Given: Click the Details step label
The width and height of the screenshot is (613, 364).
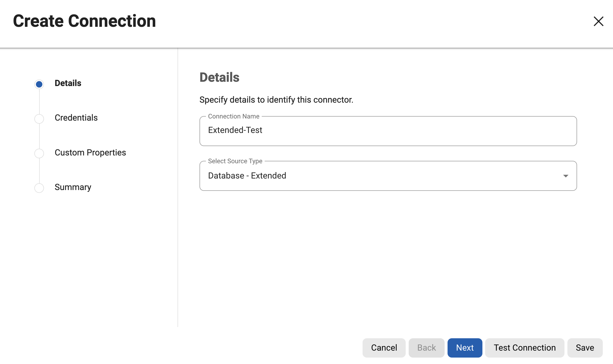Looking at the screenshot, I should 68,83.
